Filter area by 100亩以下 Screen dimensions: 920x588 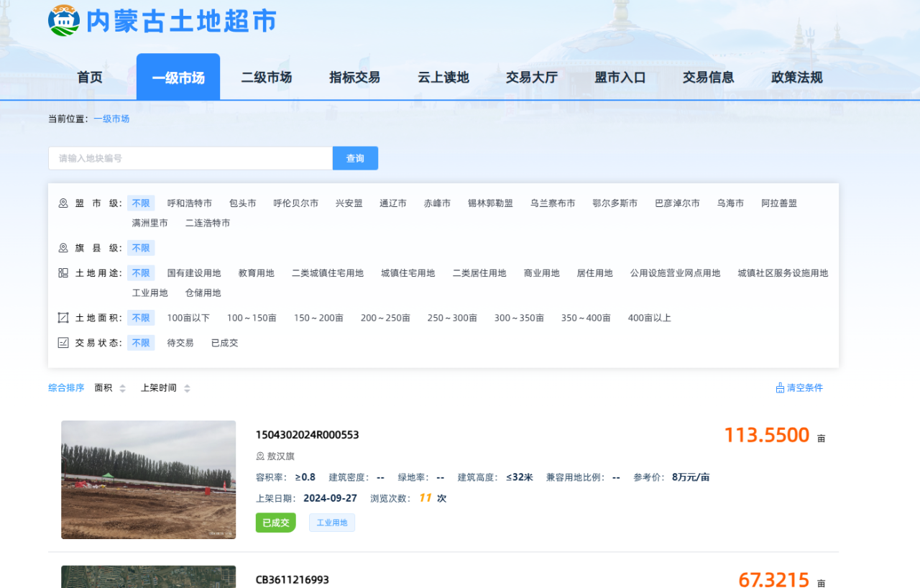(x=188, y=318)
